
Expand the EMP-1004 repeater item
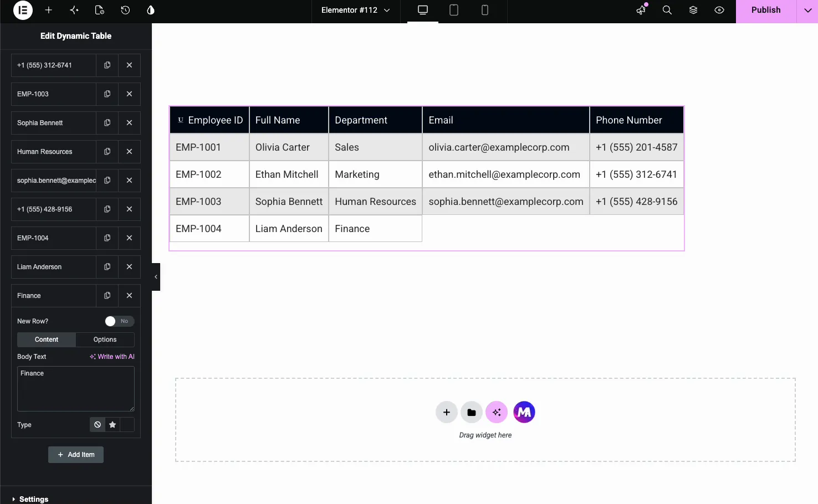pyautogui.click(x=54, y=238)
